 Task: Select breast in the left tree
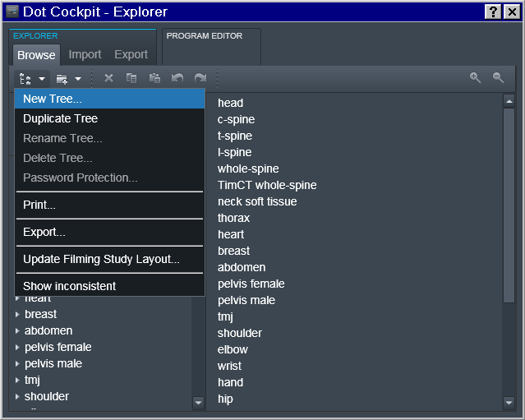coord(41,315)
